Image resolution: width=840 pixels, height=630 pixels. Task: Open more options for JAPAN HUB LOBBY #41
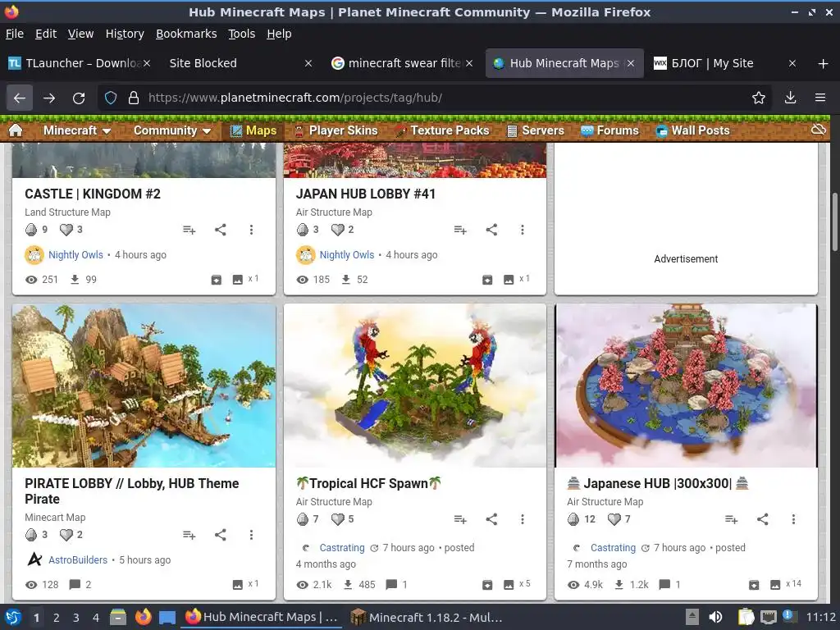pyautogui.click(x=523, y=230)
